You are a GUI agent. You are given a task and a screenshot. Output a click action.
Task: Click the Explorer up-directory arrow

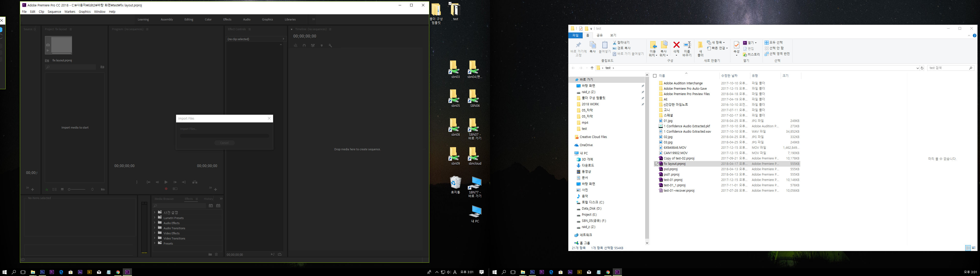pos(592,68)
